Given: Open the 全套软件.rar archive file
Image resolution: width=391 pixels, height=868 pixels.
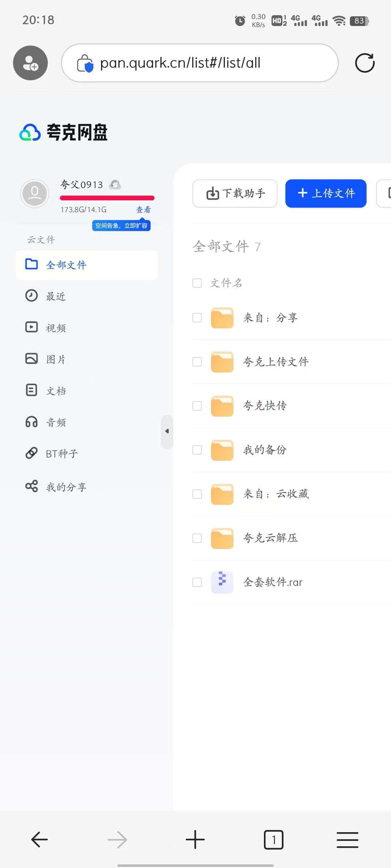Looking at the screenshot, I should click(x=273, y=582).
